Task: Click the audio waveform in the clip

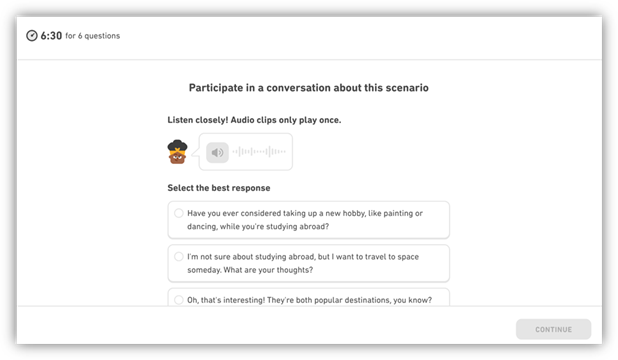Action: [x=259, y=151]
